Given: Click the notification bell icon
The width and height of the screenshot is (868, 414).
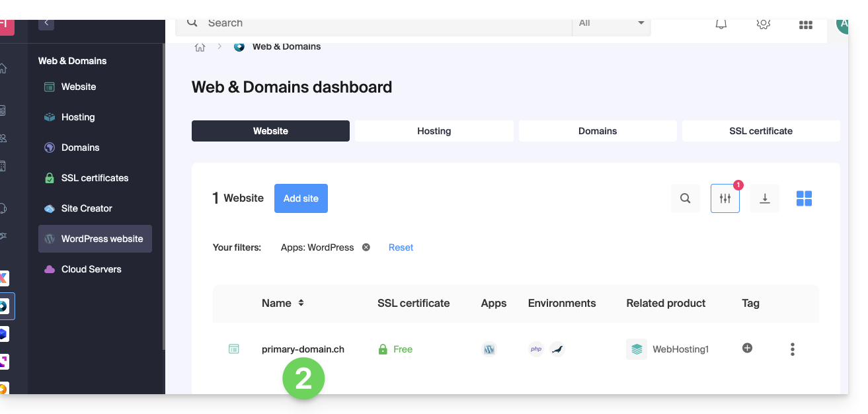Looking at the screenshot, I should pyautogui.click(x=721, y=24).
